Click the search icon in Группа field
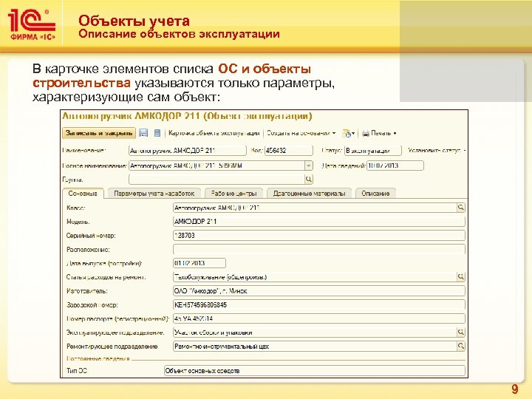This screenshot has height=399, width=532. [309, 179]
